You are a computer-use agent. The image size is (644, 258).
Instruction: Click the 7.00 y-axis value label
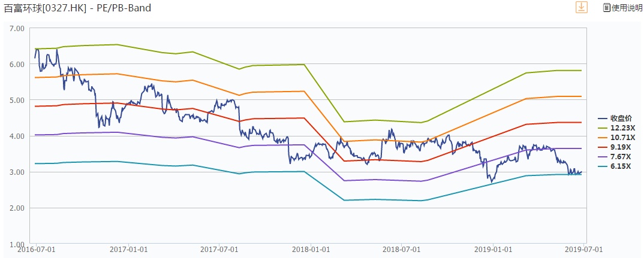click(17, 28)
